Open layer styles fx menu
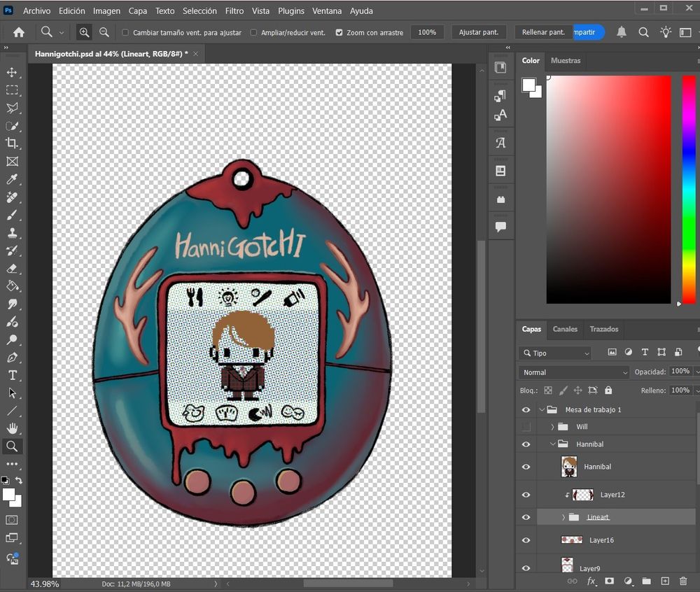Viewport: 700px width, 592px height. (x=591, y=582)
